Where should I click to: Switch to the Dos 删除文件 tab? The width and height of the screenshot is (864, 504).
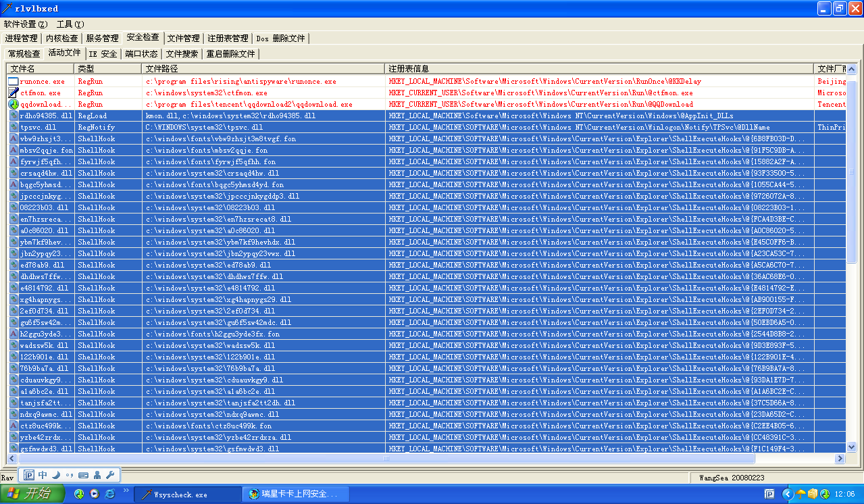(x=280, y=39)
